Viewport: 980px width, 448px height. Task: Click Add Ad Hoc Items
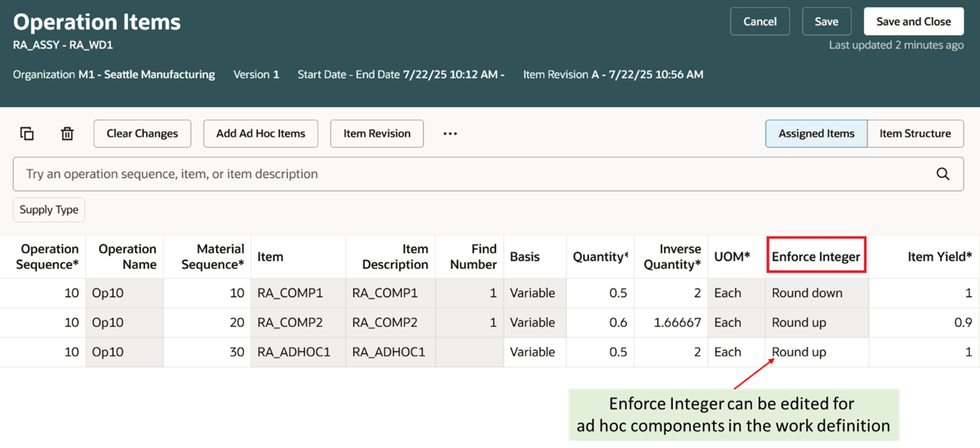click(260, 133)
